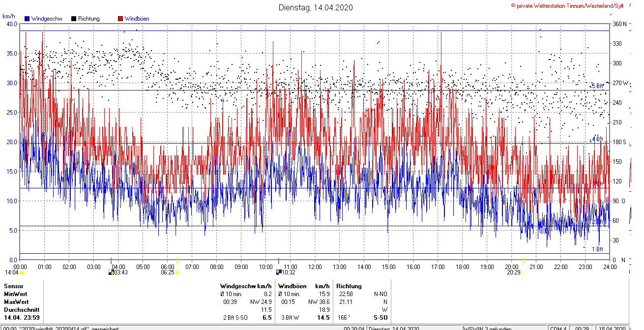This screenshot has height=330, width=644.
Task: Click the yellow triangle marker beside 14:04
Action: pyautogui.click(x=22, y=272)
